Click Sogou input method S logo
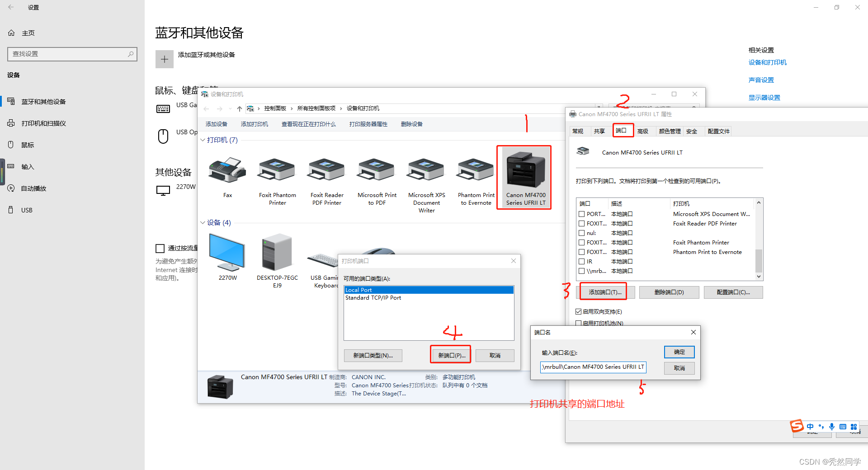The image size is (868, 470). pyautogui.click(x=797, y=426)
